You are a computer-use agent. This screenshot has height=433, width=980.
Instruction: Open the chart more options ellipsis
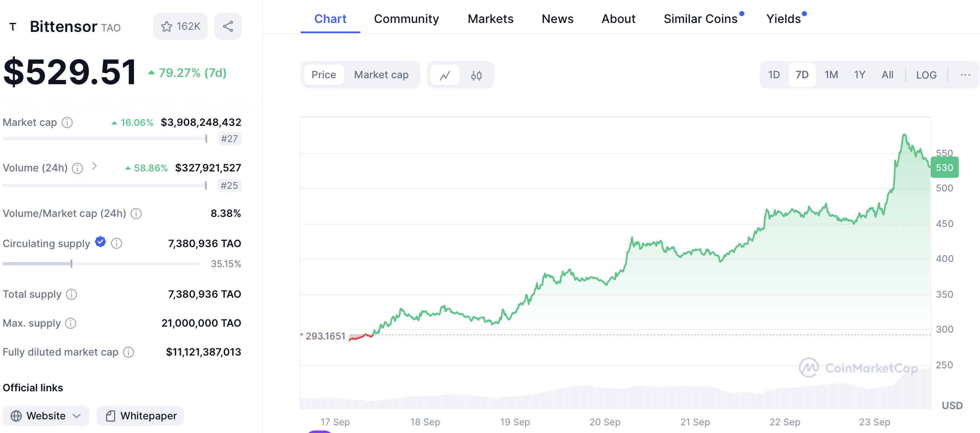[x=965, y=75]
